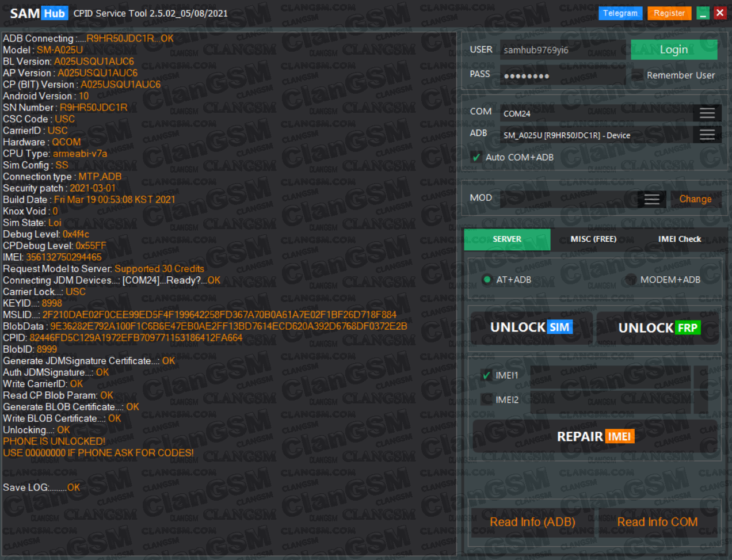Image resolution: width=732 pixels, height=560 pixels.
Task: Click the "KEYID...: 8998" log line
Action: (x=32, y=303)
